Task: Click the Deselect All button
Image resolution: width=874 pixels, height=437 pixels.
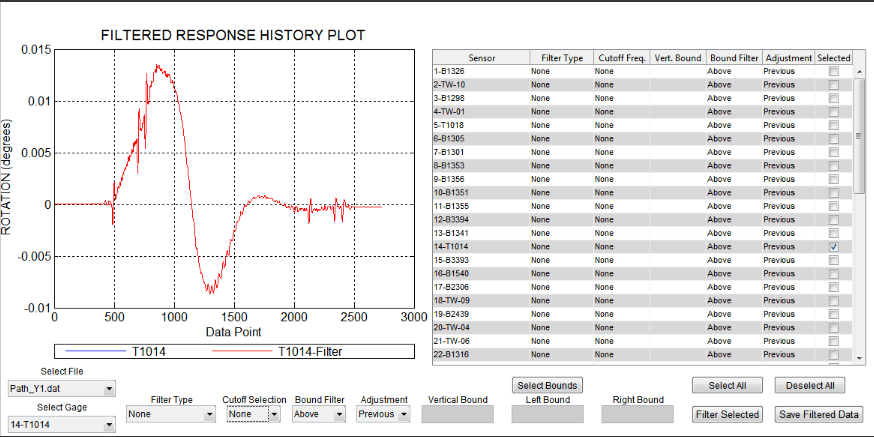Action: pyautogui.click(x=817, y=386)
